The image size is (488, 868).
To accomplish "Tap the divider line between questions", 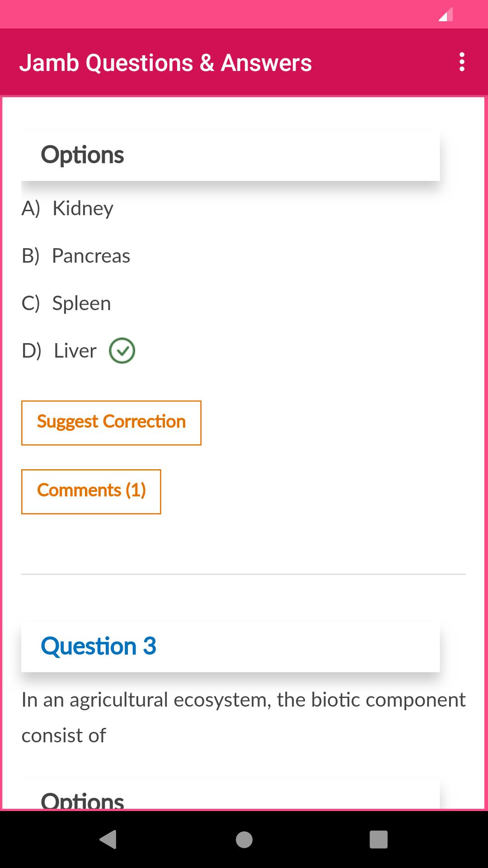I will point(244,573).
